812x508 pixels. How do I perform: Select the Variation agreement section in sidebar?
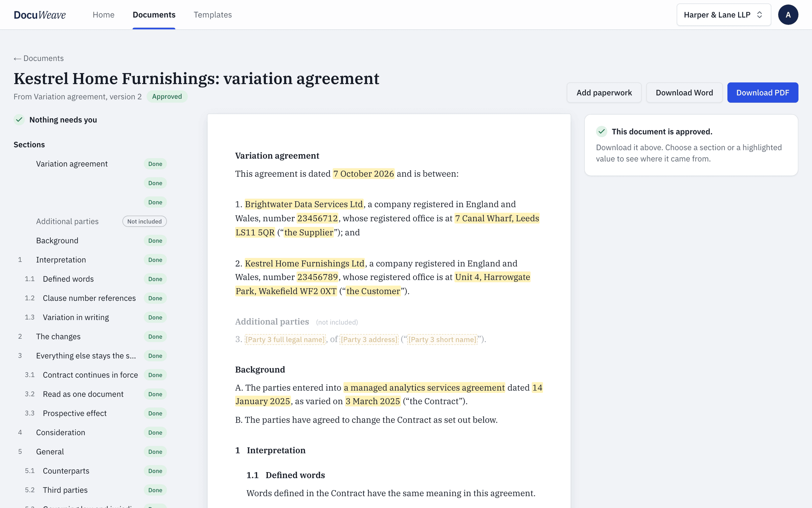(x=91, y=164)
